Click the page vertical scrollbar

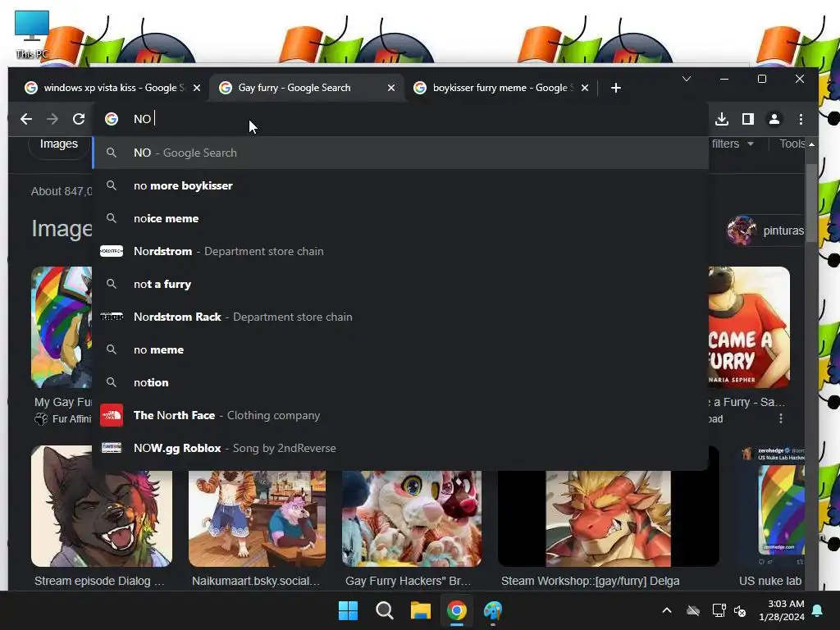click(x=811, y=203)
